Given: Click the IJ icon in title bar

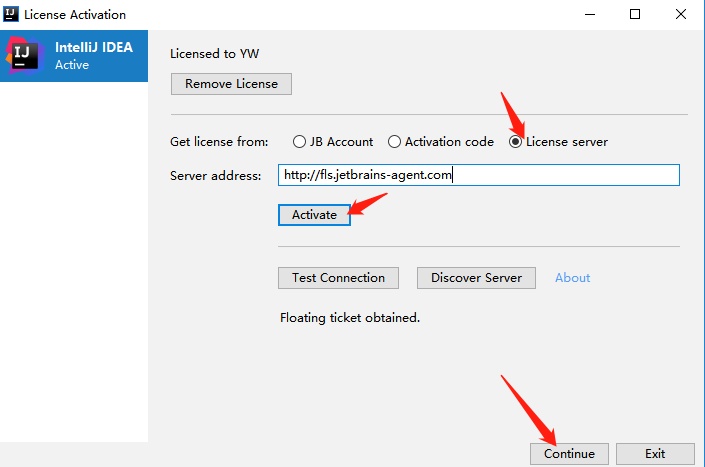Looking at the screenshot, I should tap(12, 14).
